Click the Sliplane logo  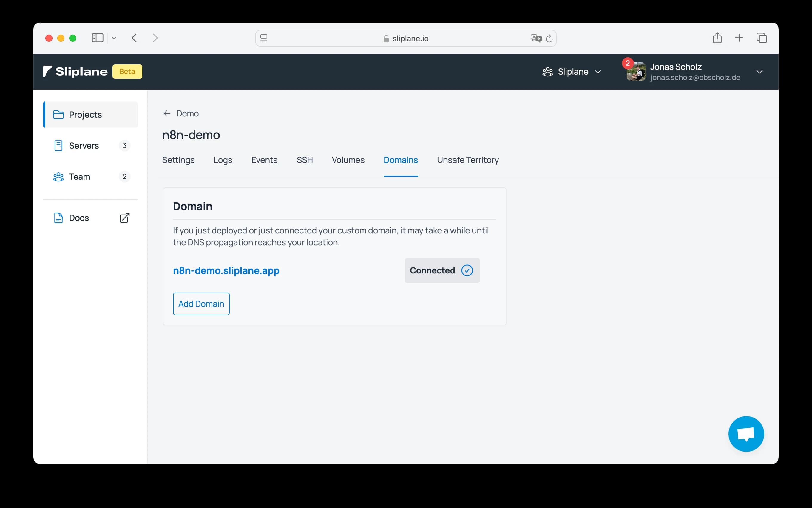pyautogui.click(x=75, y=72)
